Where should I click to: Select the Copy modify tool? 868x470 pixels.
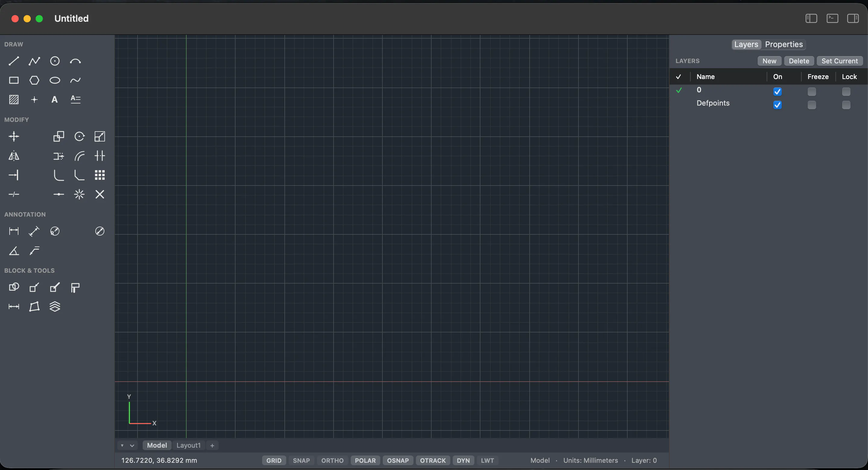(59, 136)
